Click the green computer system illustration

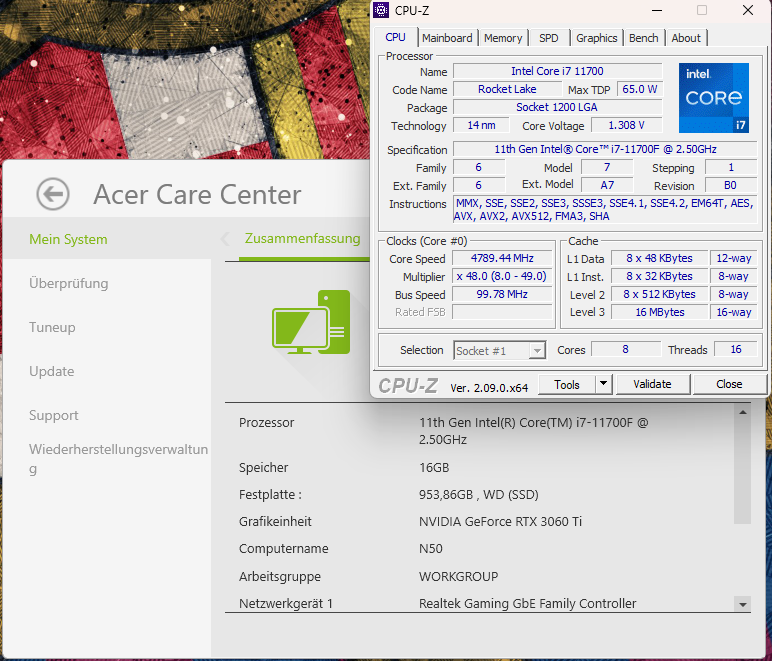[x=311, y=322]
